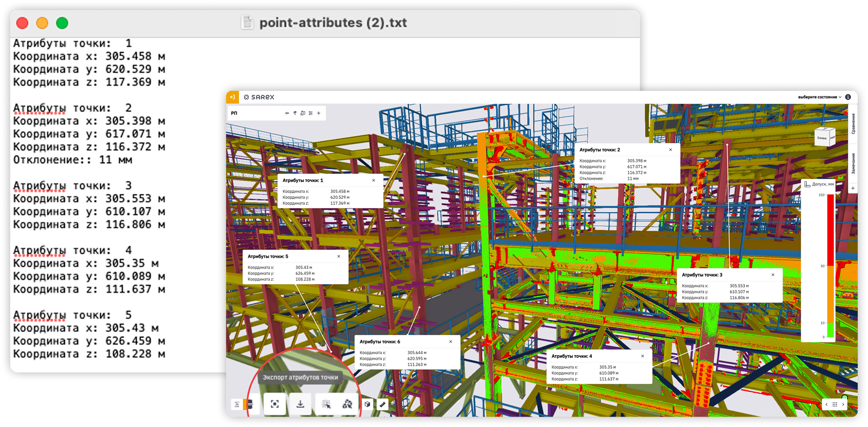
Task: Close the Атрибуты точки: 2 popup
Action: coord(671,150)
